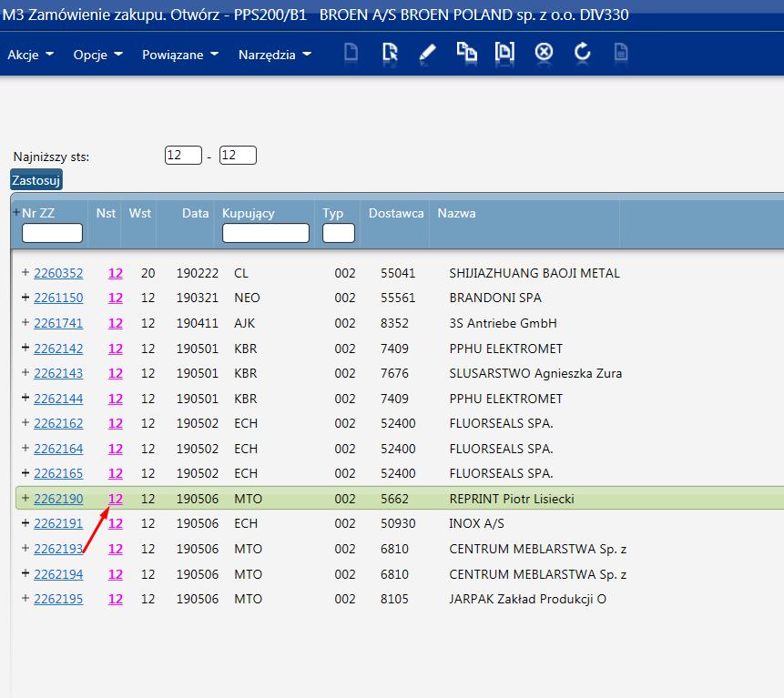The width and height of the screenshot is (784, 698).
Task: Select REPRINT Piotr Lisiecki cell
Action: (512, 499)
